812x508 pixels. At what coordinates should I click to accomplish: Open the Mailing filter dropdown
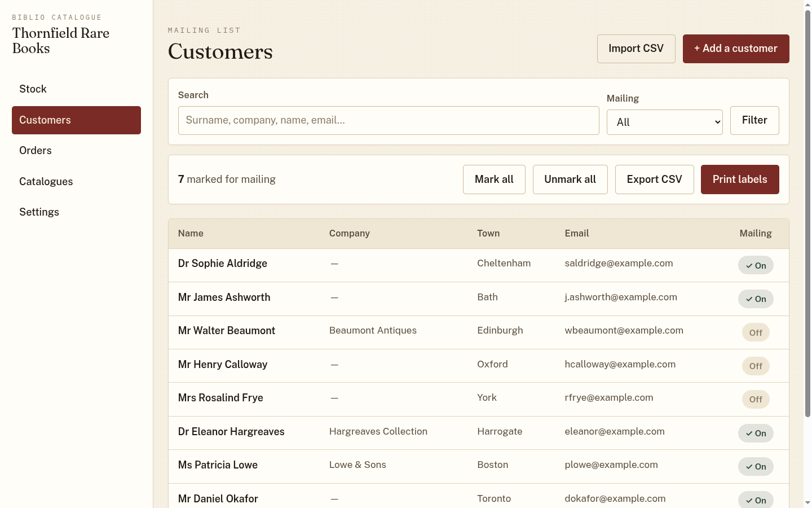(x=664, y=122)
